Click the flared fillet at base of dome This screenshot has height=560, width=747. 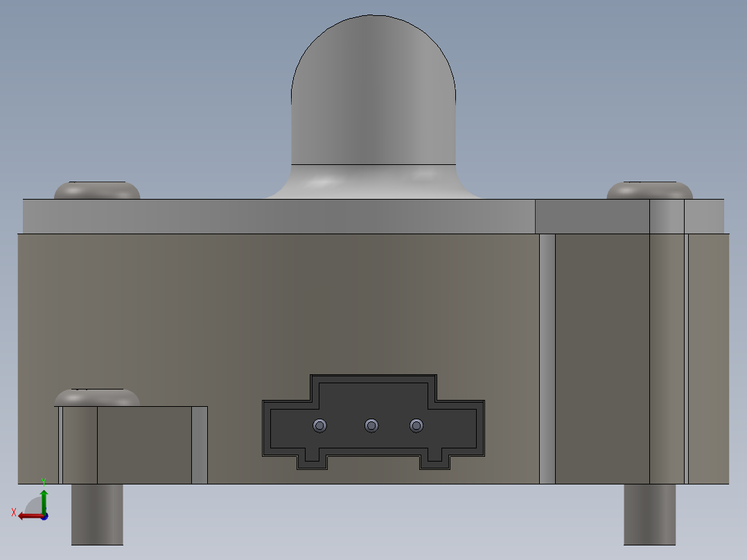[373, 182]
